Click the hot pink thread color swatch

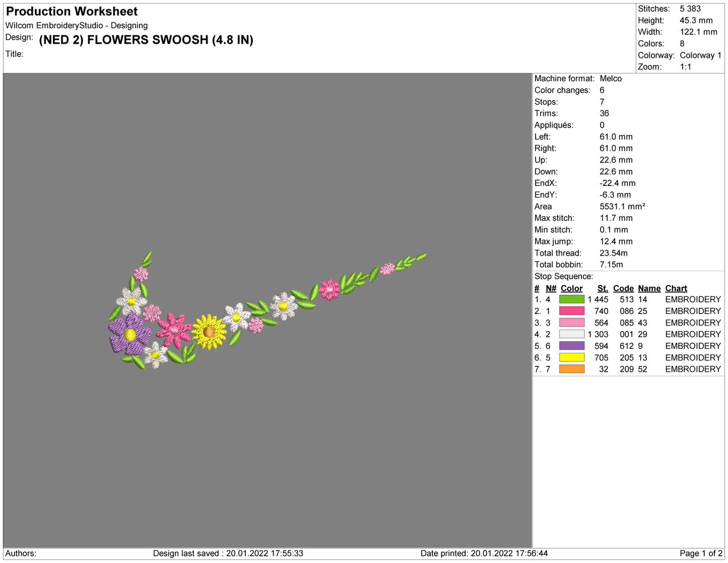(572, 311)
